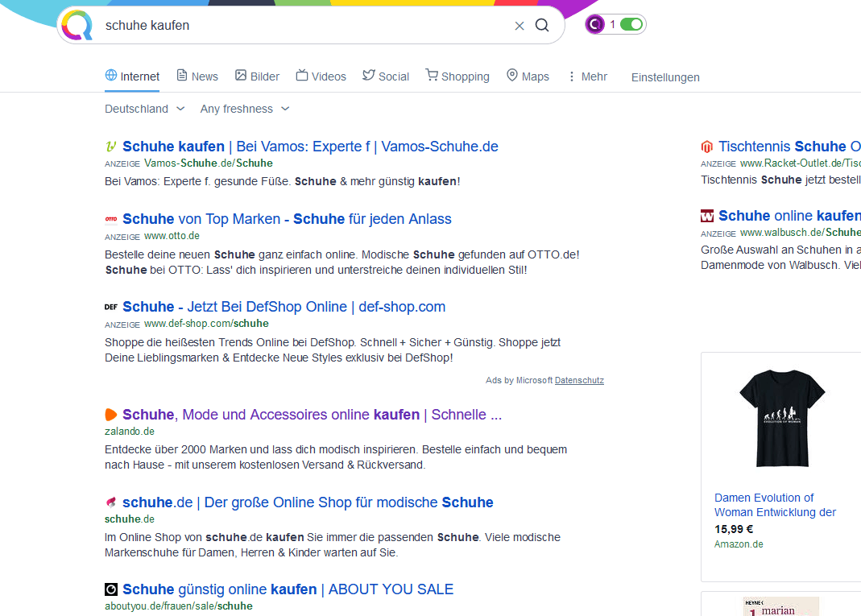
Task: Open the DefShop Online ad headline
Action: tap(284, 306)
